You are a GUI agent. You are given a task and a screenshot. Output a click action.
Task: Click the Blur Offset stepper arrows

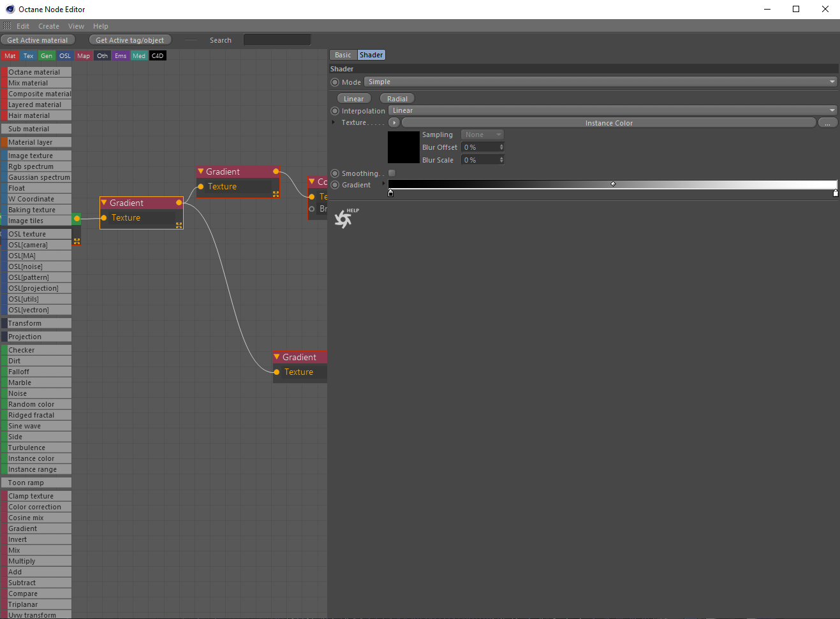[x=501, y=147]
